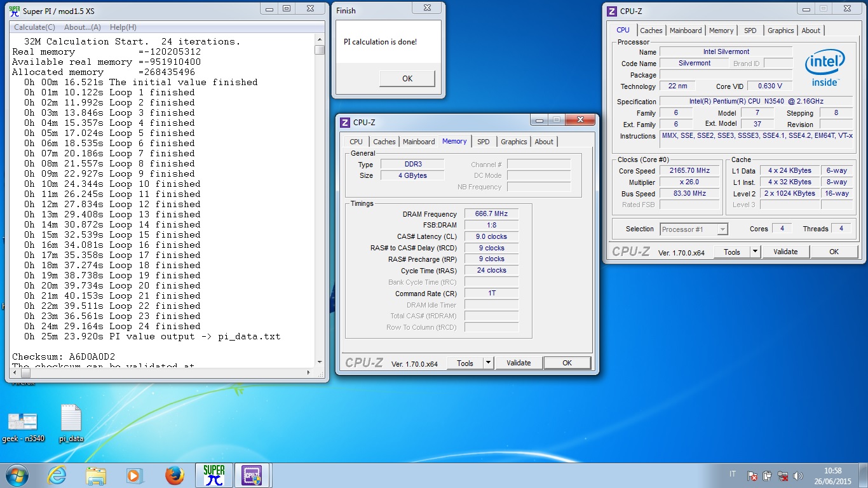Click the Show desktop strip at taskbar end
This screenshot has height=488, width=868.
tap(863, 475)
